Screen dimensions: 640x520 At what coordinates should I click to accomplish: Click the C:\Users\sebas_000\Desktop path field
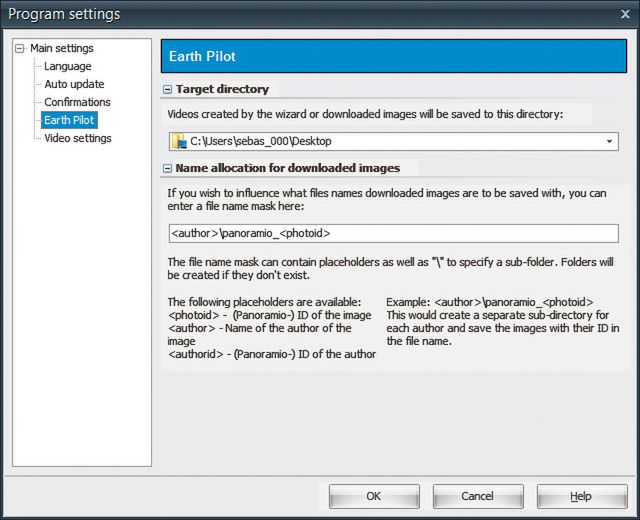point(393,141)
